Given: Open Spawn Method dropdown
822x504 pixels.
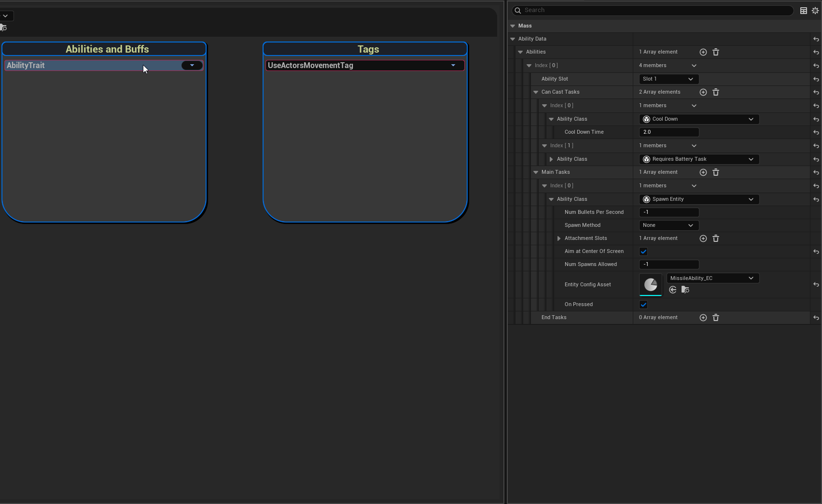Looking at the screenshot, I should click(669, 225).
